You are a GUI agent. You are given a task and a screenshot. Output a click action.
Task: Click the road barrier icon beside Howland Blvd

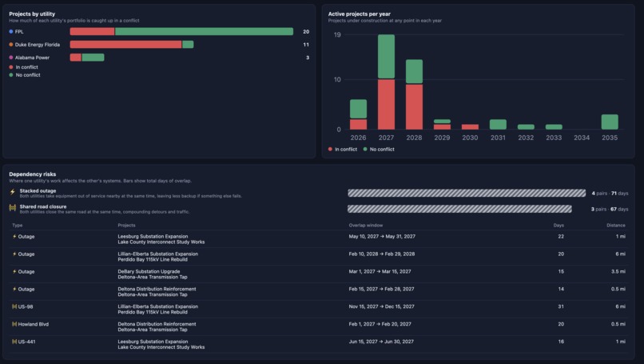pyautogui.click(x=14, y=324)
